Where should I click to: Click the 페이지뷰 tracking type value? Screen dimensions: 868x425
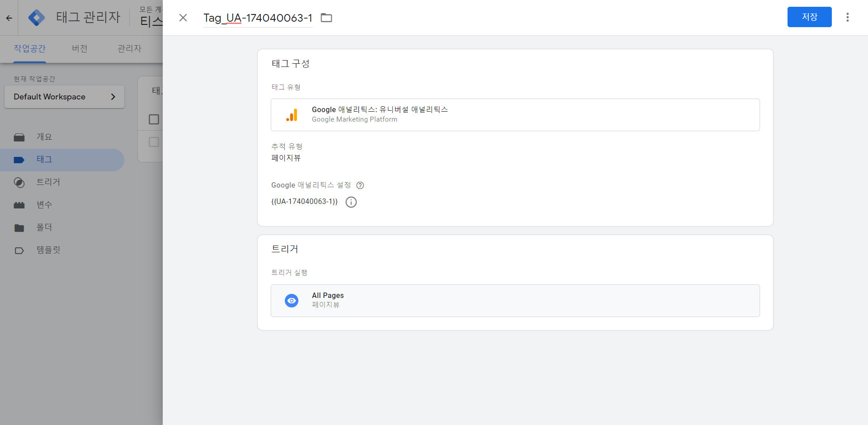pos(286,158)
